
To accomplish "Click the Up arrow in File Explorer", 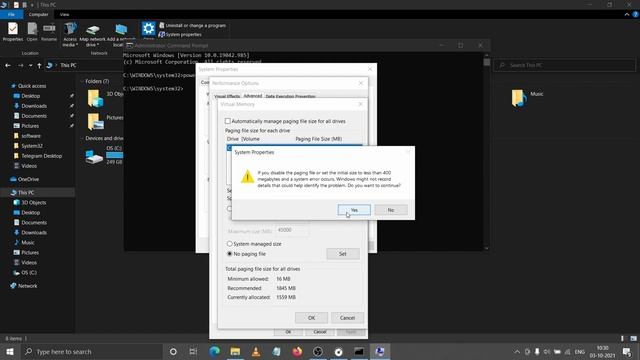I will point(39,65).
